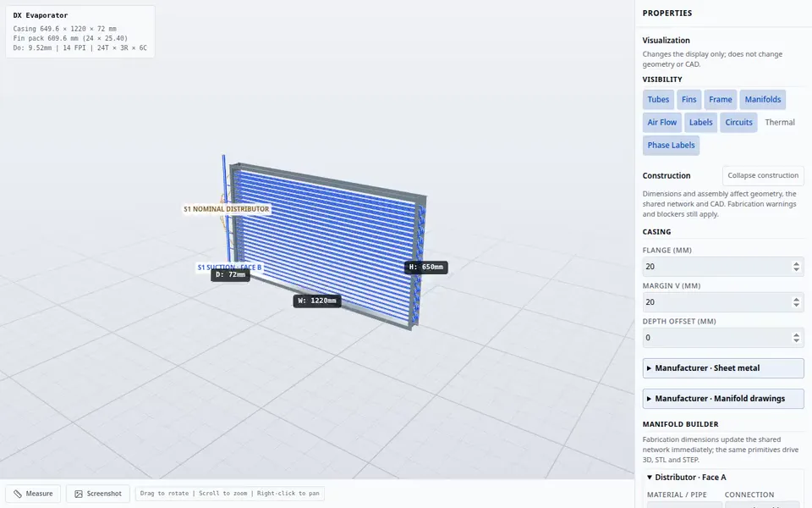Viewport: 812px width, 508px height.
Task: Toggle Phase Labels visibility
Action: (671, 145)
